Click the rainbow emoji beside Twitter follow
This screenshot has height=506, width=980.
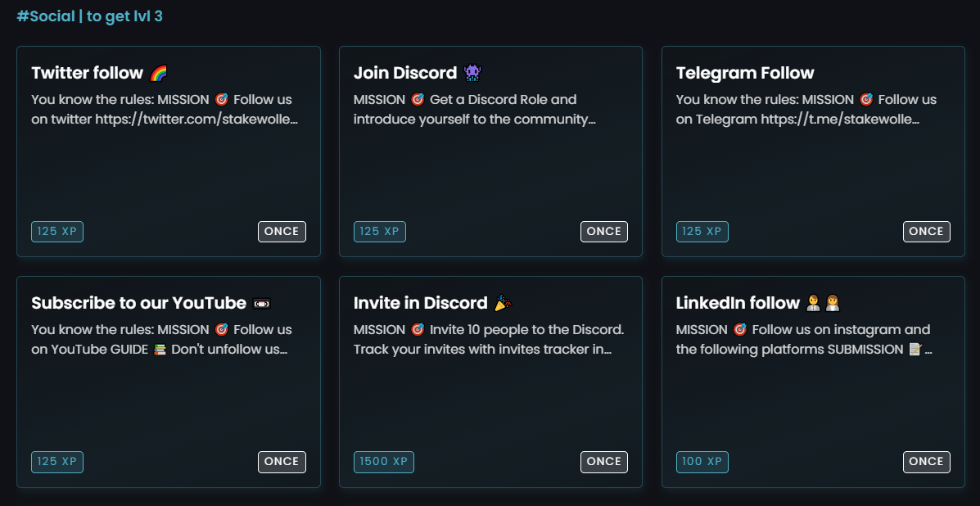[158, 73]
